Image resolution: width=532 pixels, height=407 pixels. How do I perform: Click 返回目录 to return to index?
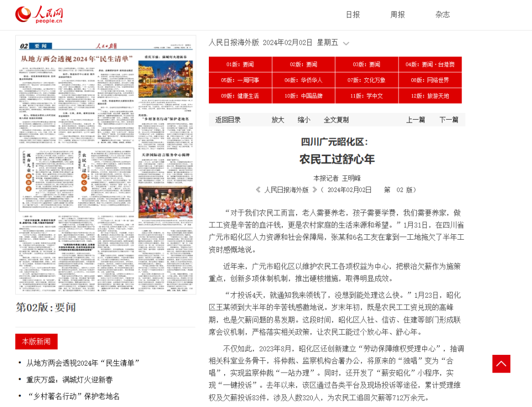click(x=228, y=120)
